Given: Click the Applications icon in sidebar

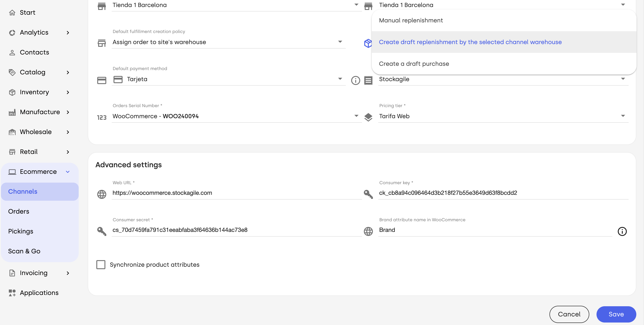Looking at the screenshot, I should coord(12,293).
